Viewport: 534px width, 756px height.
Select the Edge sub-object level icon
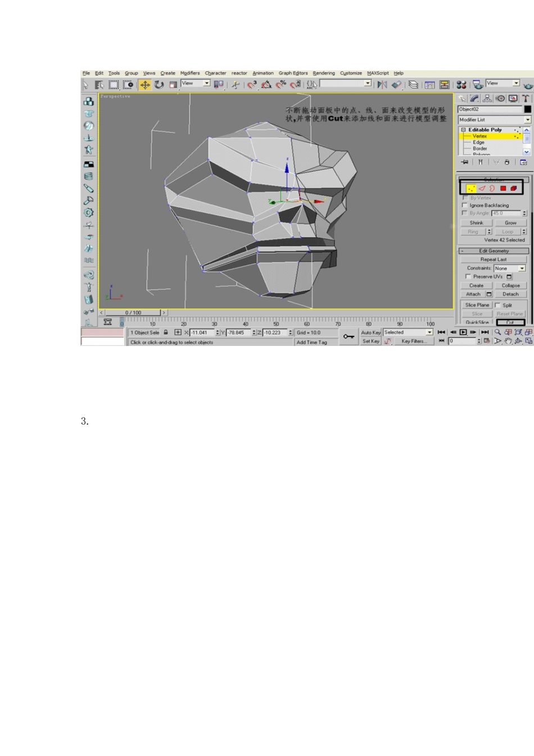point(482,188)
